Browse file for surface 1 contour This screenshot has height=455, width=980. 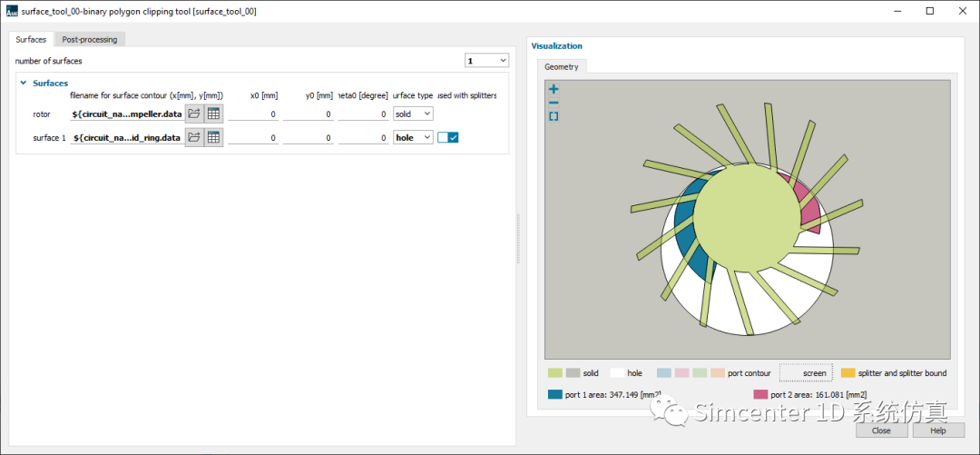click(x=194, y=137)
